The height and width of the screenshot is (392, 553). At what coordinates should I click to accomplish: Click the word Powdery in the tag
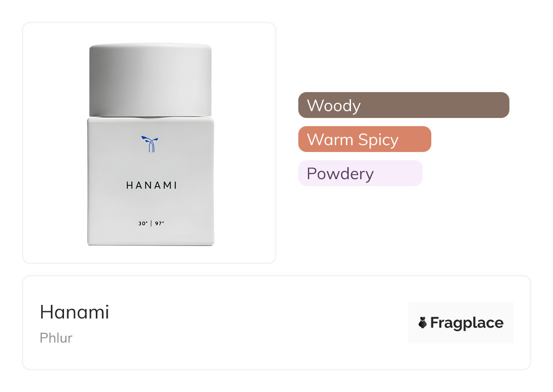(x=340, y=173)
